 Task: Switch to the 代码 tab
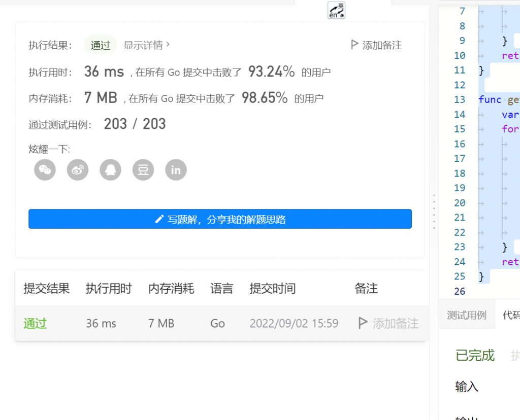[x=512, y=314]
